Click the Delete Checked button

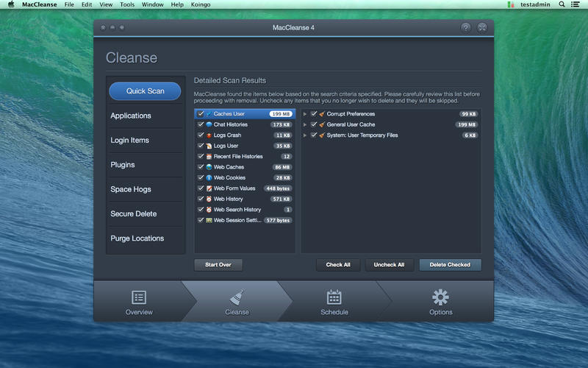(450, 265)
